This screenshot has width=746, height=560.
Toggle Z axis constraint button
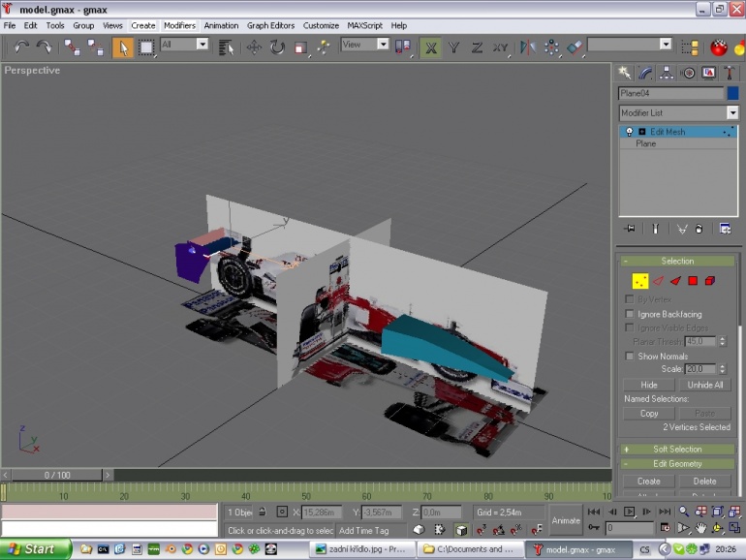477,47
